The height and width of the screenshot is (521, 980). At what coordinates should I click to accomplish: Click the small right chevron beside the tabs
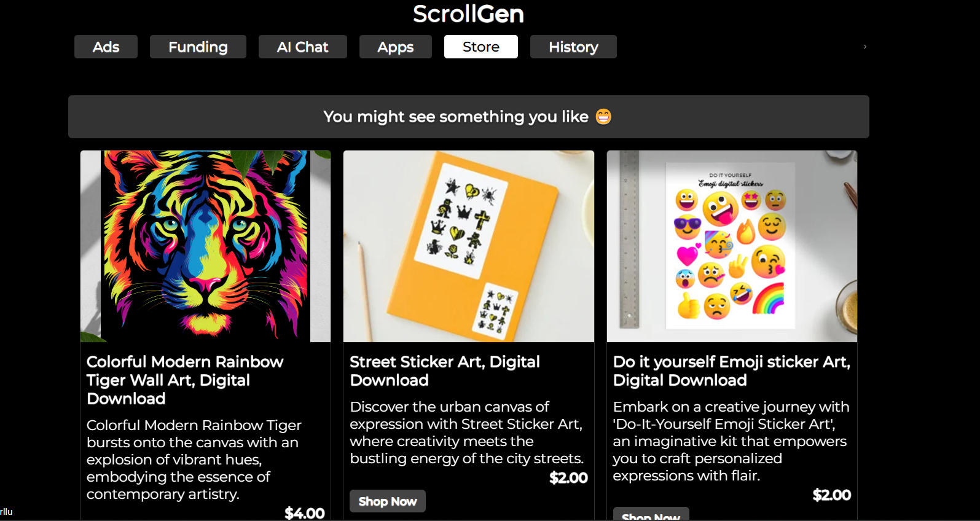pyautogui.click(x=864, y=47)
